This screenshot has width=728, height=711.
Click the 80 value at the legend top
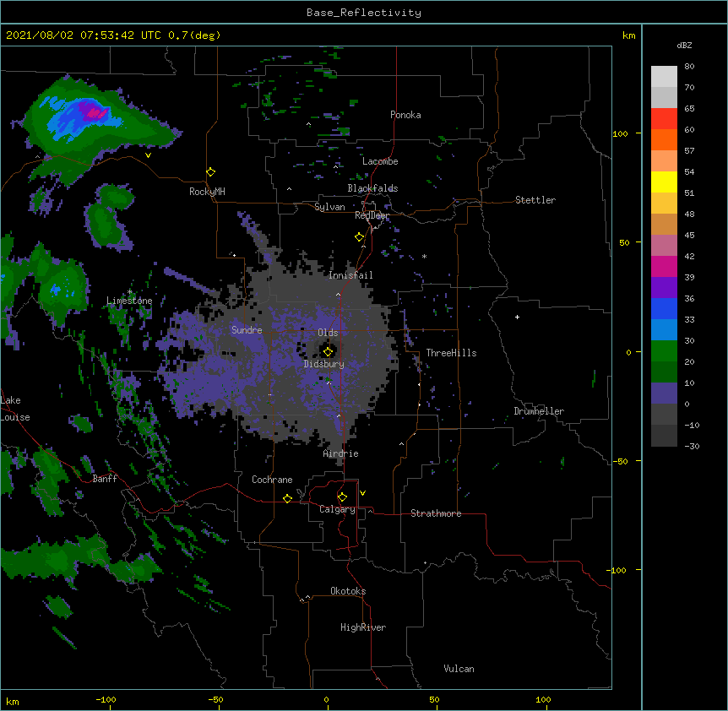pyautogui.click(x=689, y=67)
